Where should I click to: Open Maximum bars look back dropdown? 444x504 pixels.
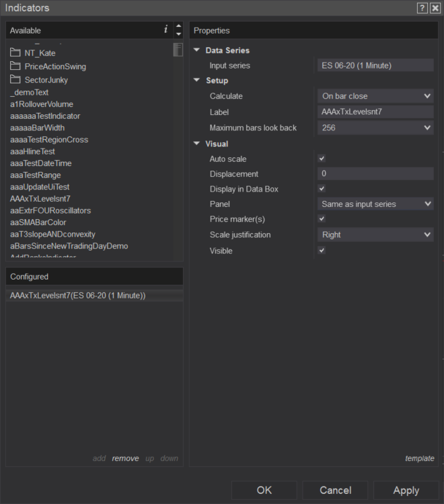(x=375, y=128)
